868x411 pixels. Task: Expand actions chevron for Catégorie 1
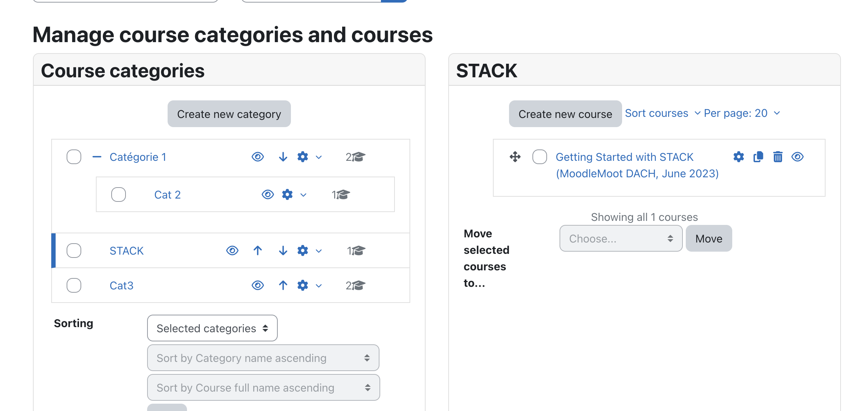pos(319,157)
